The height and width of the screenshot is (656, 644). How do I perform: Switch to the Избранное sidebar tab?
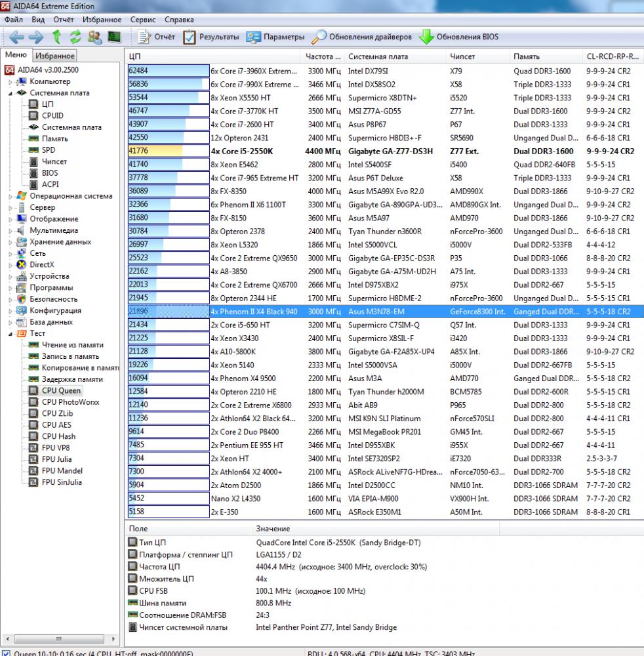[55, 56]
